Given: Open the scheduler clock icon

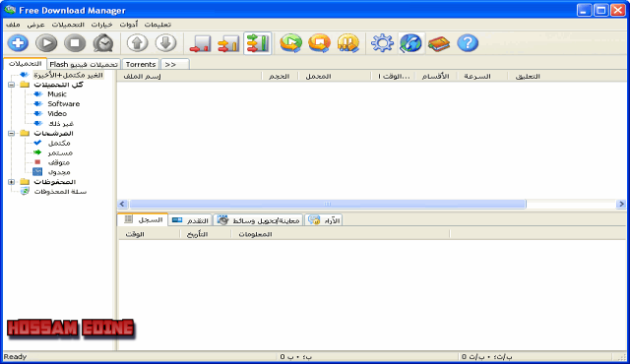Looking at the screenshot, I should [103, 43].
